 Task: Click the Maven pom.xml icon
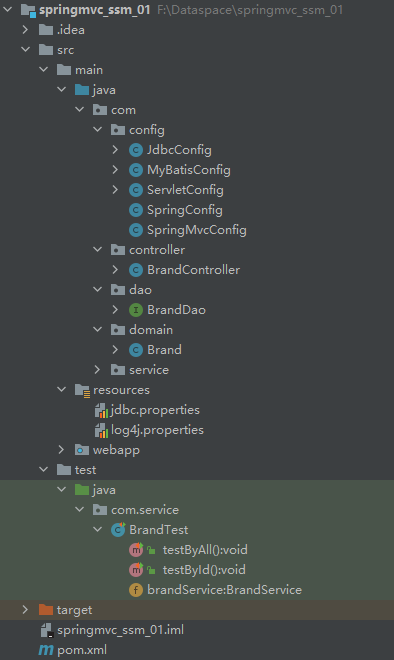click(x=46, y=650)
